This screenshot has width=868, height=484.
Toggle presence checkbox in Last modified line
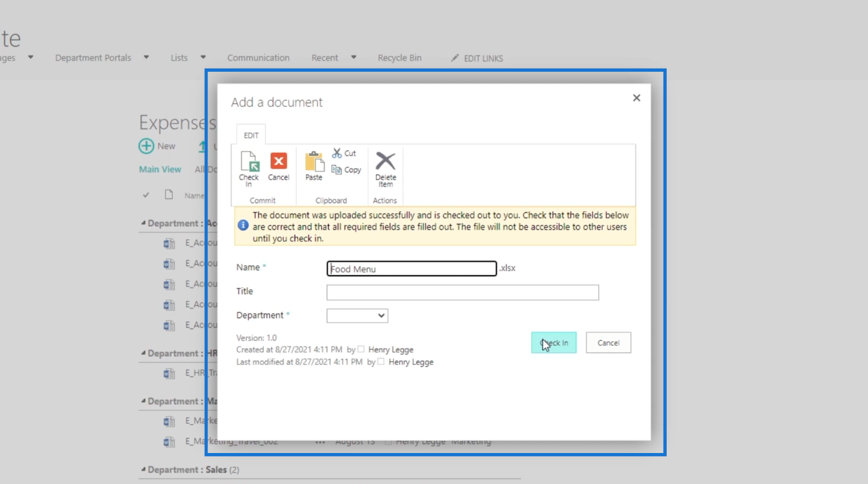click(381, 361)
